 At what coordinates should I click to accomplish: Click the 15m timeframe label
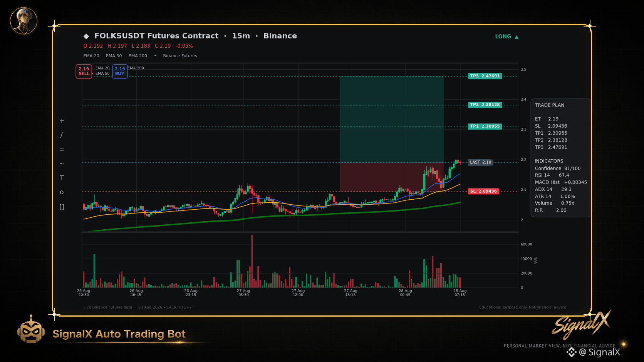pyautogui.click(x=241, y=36)
